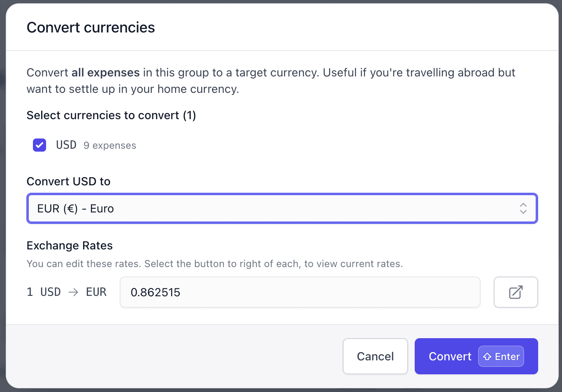
Task: Select the Exchange Rates section heading
Action: tap(70, 245)
